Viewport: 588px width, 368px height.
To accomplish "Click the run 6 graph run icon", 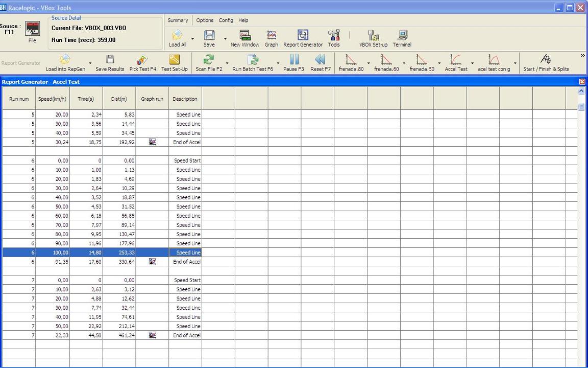I will click(152, 261).
